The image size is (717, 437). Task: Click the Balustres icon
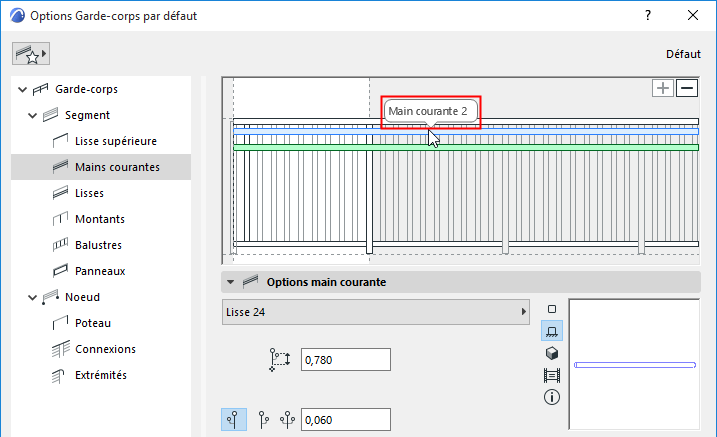point(60,245)
